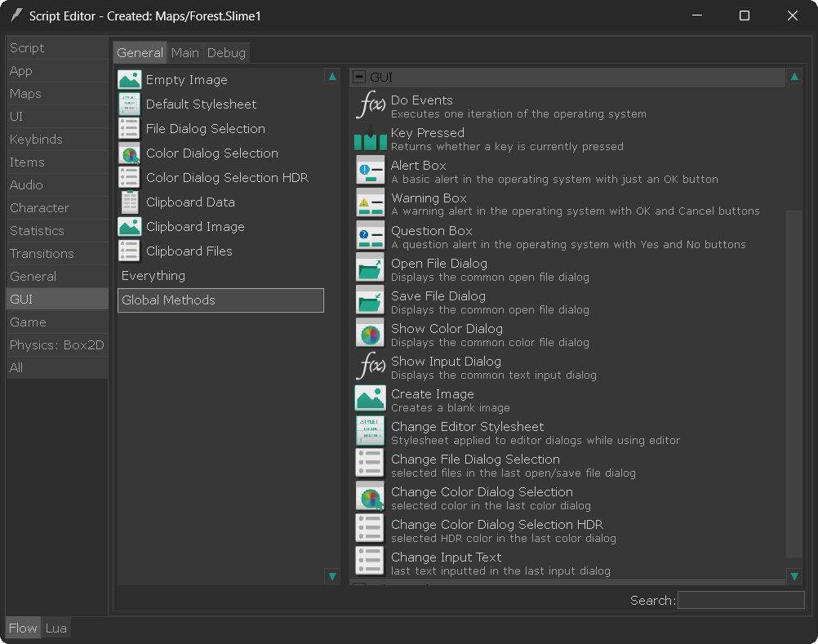
Task: Select the Global Methods entry
Action: click(220, 300)
